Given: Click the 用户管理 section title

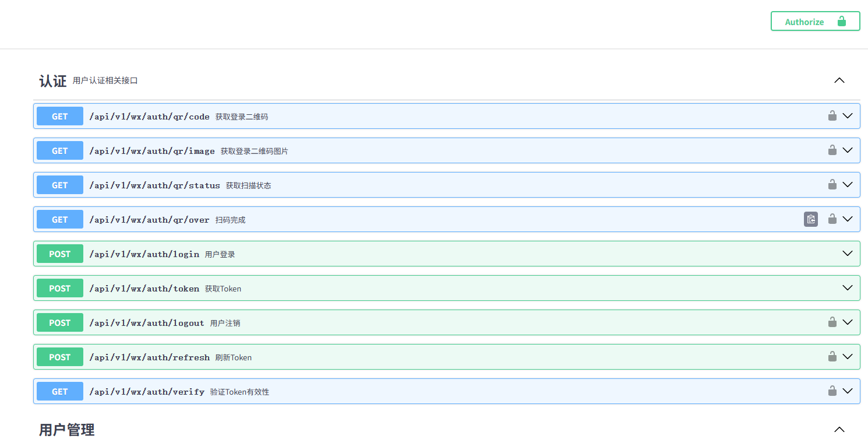Looking at the screenshot, I should (67, 430).
